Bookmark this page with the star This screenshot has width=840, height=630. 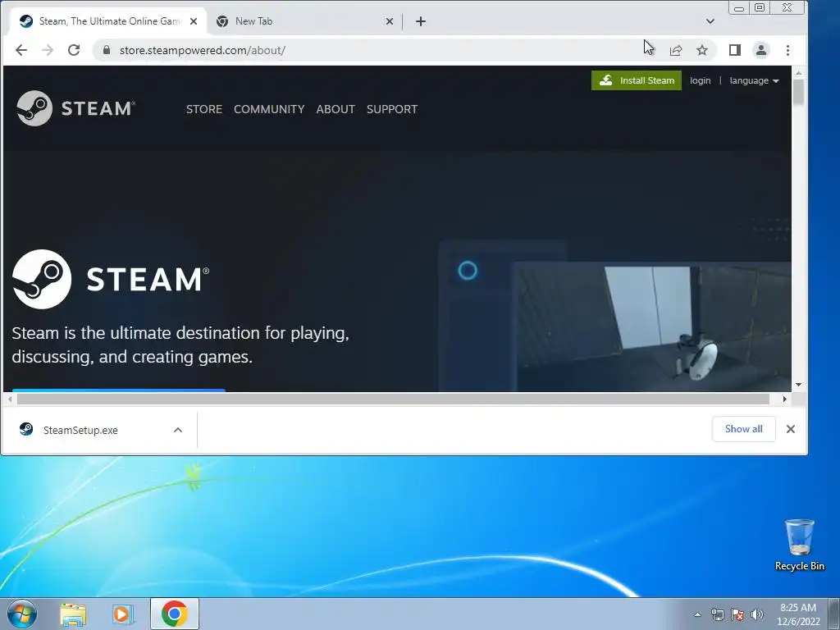point(702,50)
